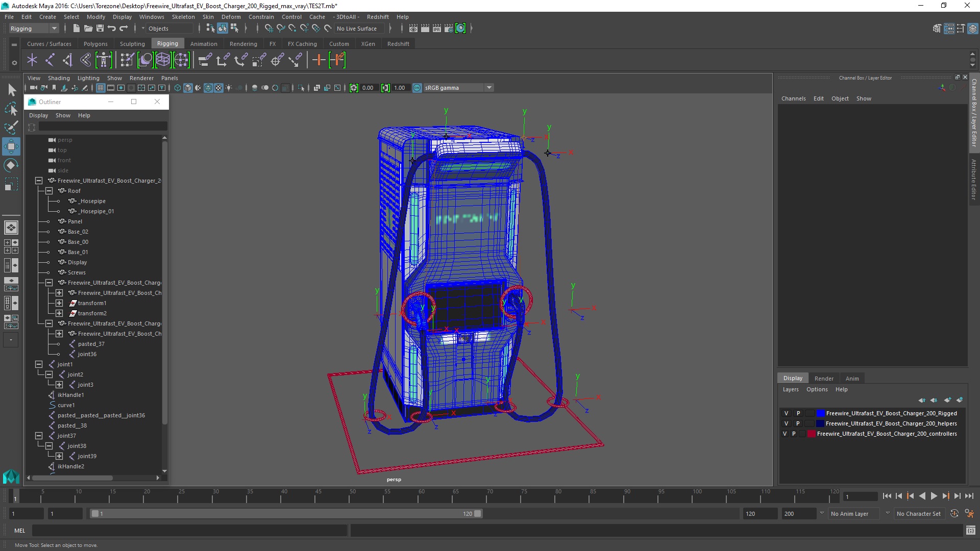Click the Snap to grids icon

[x=268, y=29]
